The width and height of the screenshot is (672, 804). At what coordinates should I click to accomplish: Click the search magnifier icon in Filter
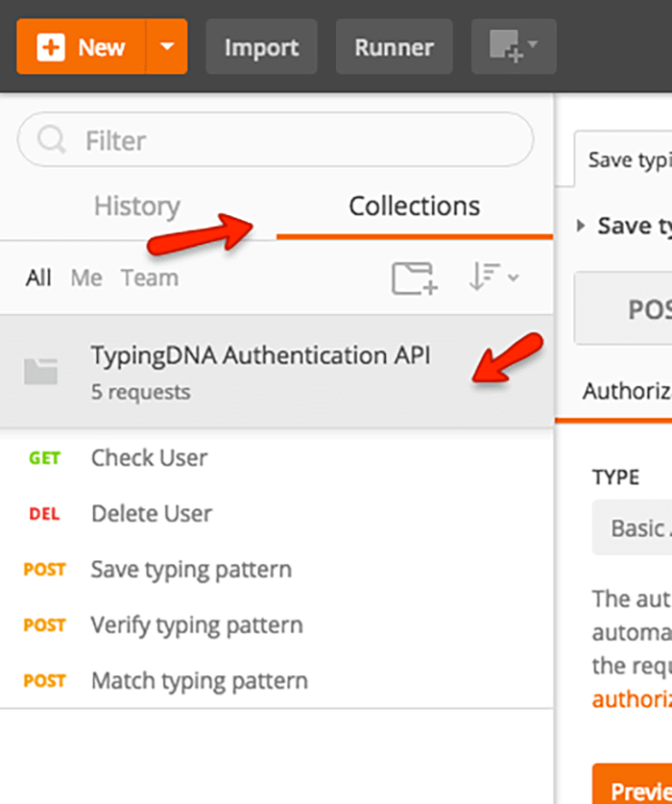(x=51, y=139)
